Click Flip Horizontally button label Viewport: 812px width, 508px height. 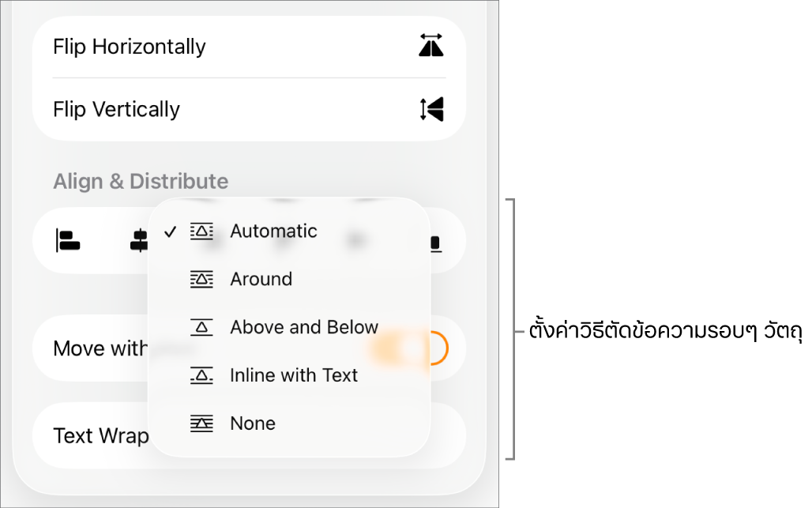point(130,47)
